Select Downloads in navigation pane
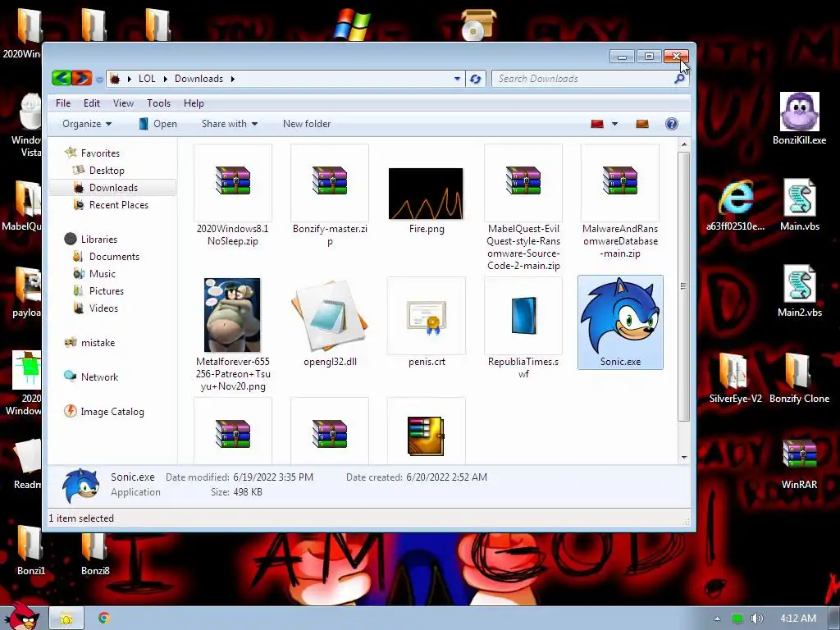 [x=113, y=188]
